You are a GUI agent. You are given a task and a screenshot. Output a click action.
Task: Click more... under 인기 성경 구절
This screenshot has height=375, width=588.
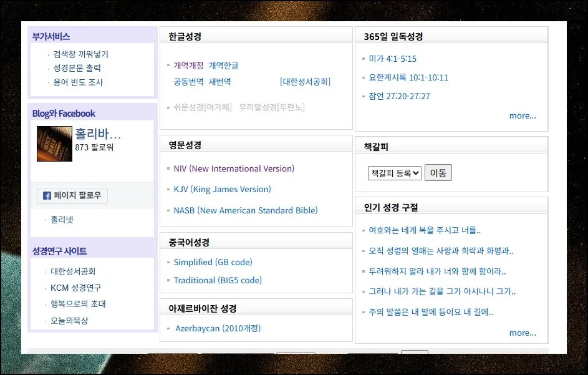point(522,333)
